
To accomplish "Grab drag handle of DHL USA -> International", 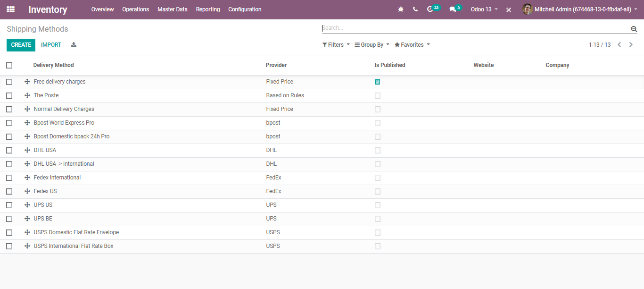I will point(27,164).
